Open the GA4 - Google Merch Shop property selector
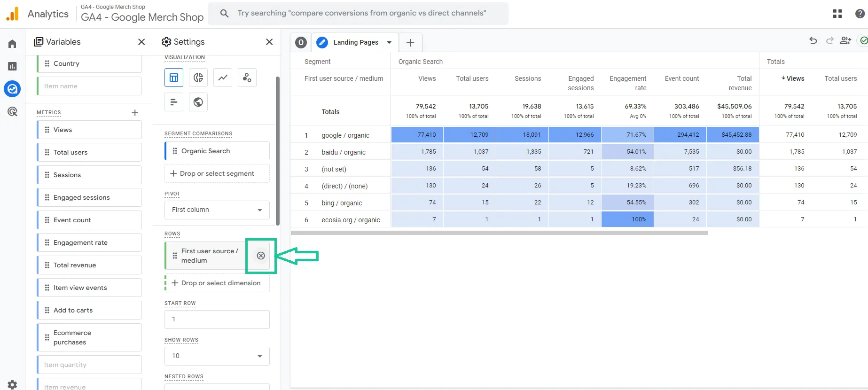Screen dimensions: 868x390 point(142,14)
